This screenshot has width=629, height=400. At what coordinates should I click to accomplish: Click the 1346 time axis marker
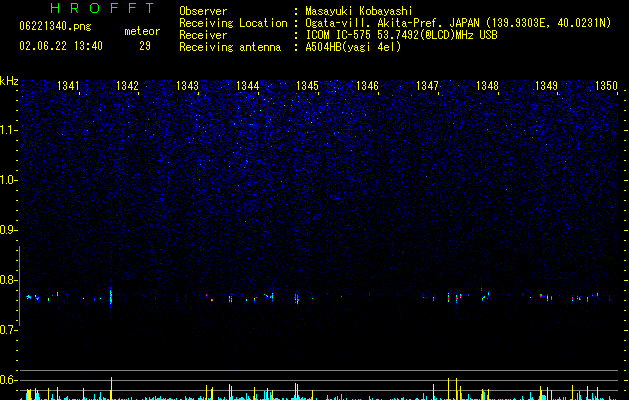(x=367, y=85)
